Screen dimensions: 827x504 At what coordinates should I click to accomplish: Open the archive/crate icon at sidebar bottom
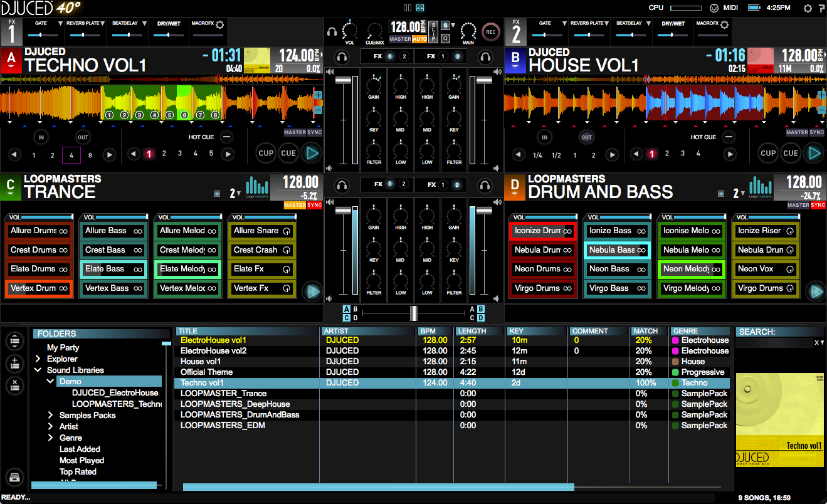point(14,477)
